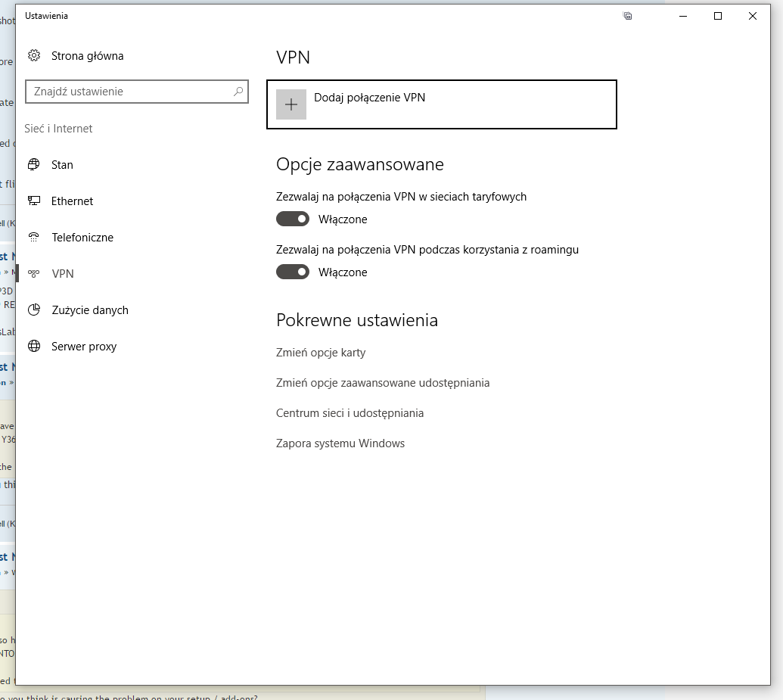The image size is (783, 700).
Task: Click the Strona główna gear icon
Action: pyautogui.click(x=34, y=56)
